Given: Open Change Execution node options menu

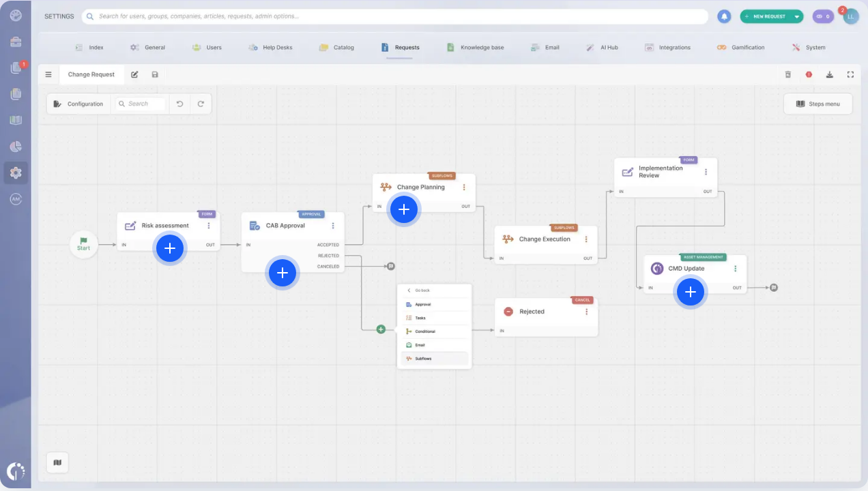Looking at the screenshot, I should (586, 239).
